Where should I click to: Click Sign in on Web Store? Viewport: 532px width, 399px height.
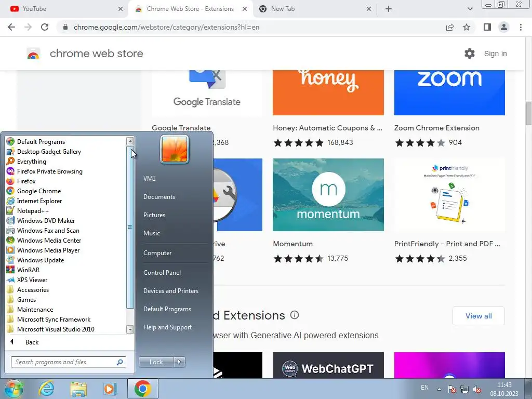point(495,54)
